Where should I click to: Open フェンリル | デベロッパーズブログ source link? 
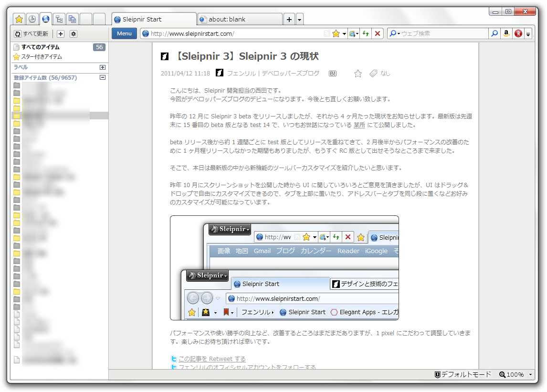pos(273,74)
